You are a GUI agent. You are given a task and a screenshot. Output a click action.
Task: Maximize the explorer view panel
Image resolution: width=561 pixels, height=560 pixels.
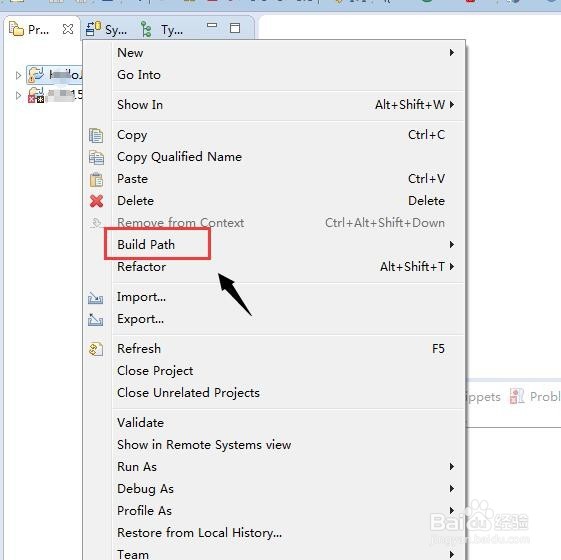tap(235, 28)
